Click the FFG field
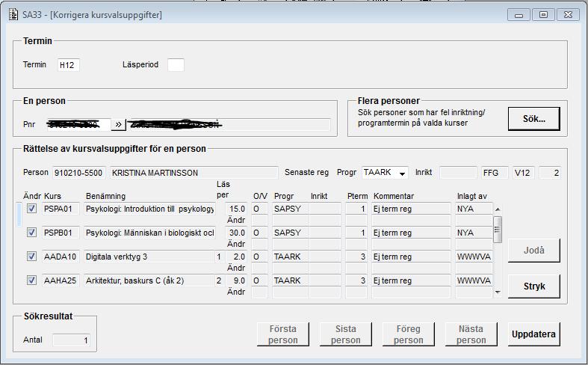The width and height of the screenshot is (588, 365). click(x=495, y=173)
